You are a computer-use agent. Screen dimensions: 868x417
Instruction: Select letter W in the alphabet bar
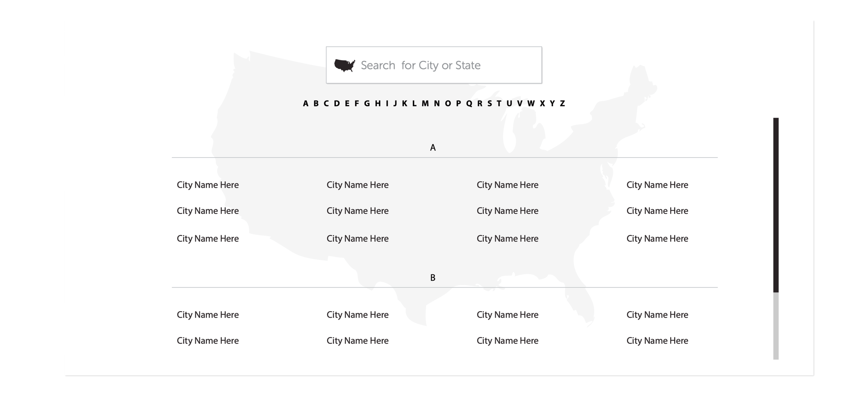pyautogui.click(x=531, y=103)
